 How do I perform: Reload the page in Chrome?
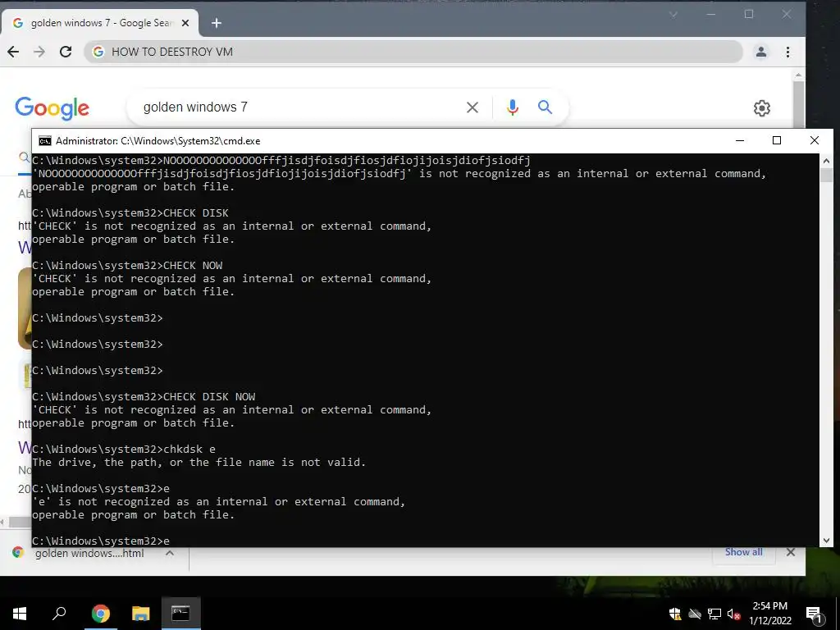click(66, 52)
